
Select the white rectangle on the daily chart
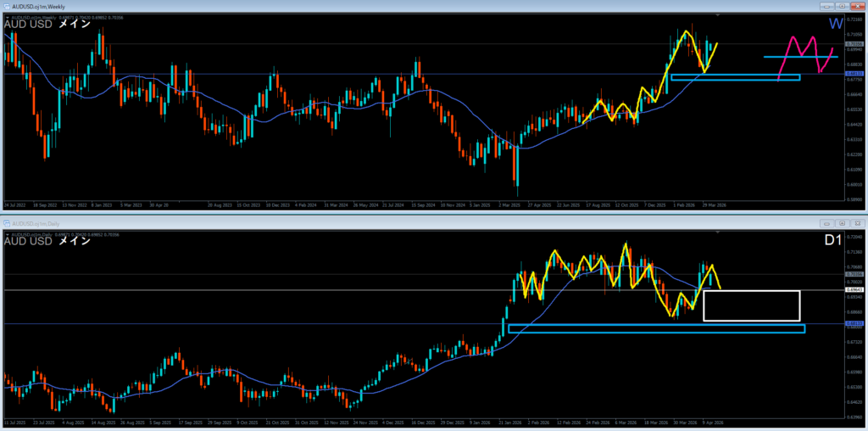(x=751, y=291)
